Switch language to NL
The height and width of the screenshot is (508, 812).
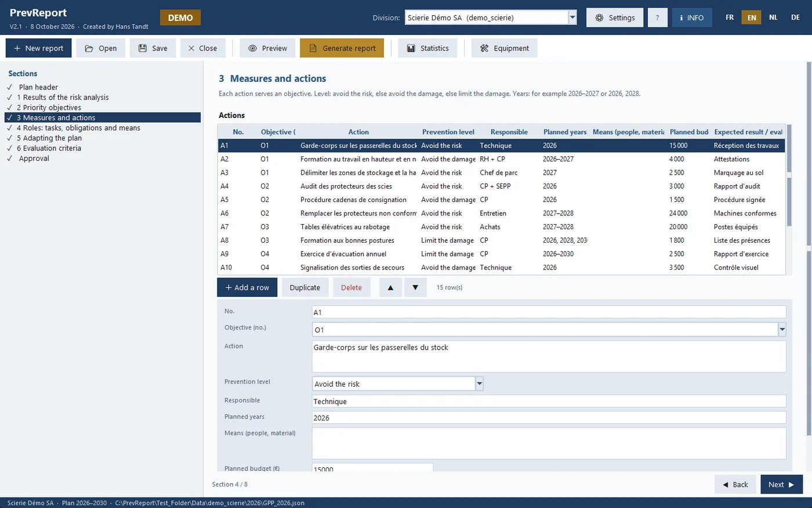[774, 17]
